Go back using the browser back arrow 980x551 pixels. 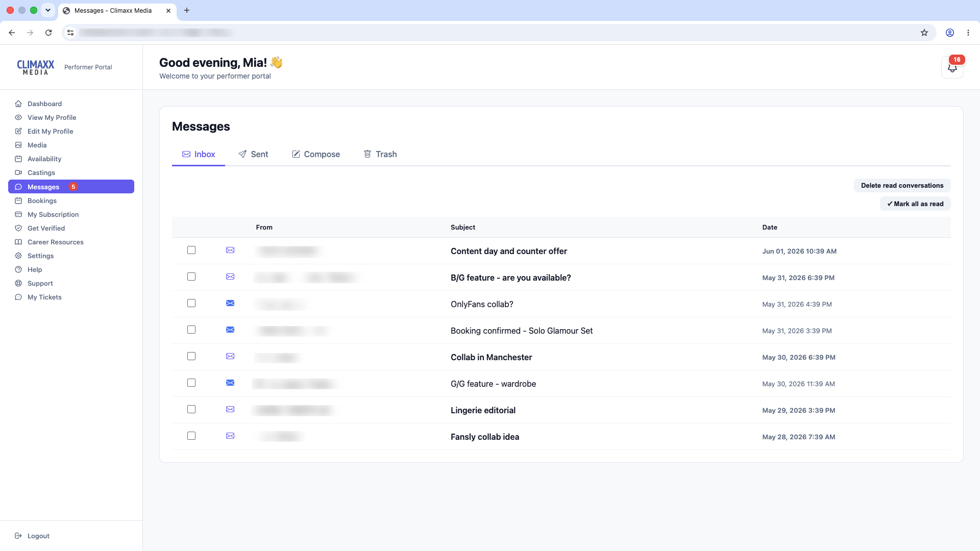[x=12, y=33]
